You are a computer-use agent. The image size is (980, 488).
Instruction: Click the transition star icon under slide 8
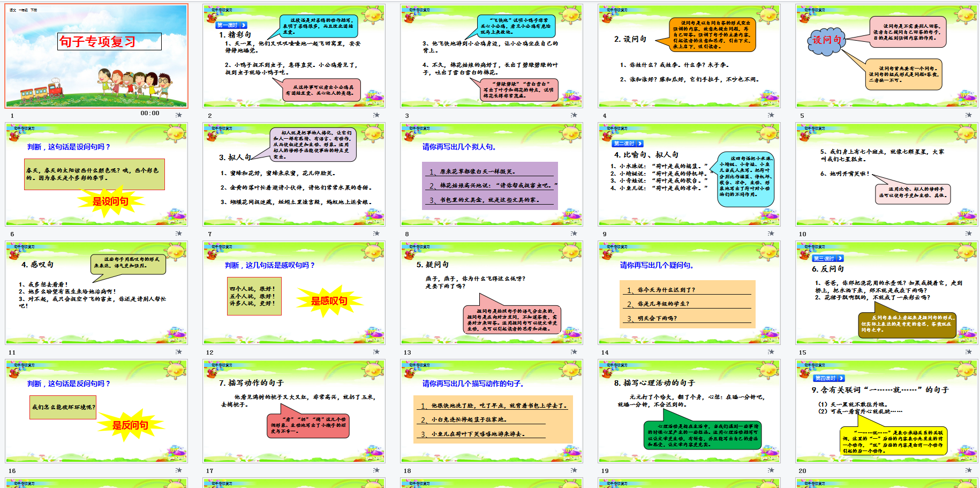coord(574,234)
